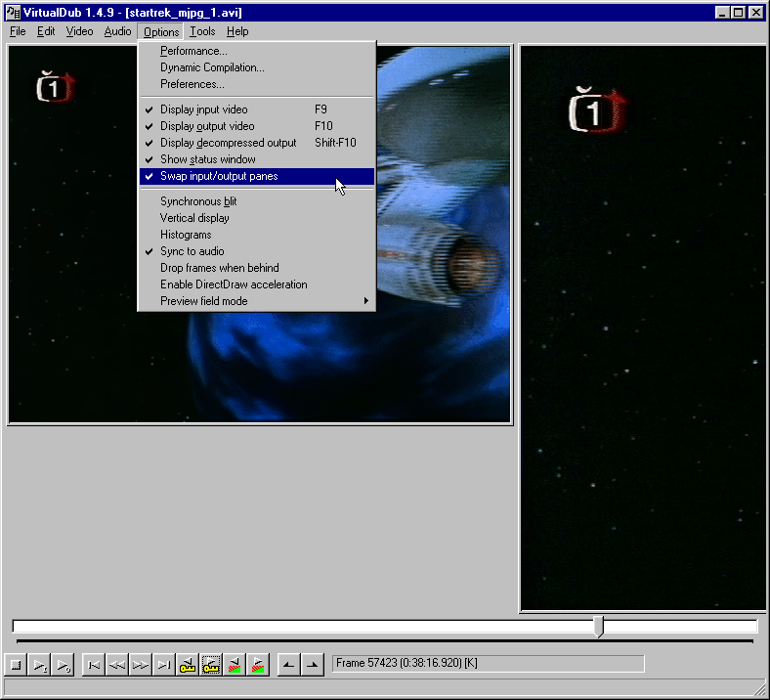Maximize the VirtualDub window
This screenshot has height=700, width=770.
[738, 13]
